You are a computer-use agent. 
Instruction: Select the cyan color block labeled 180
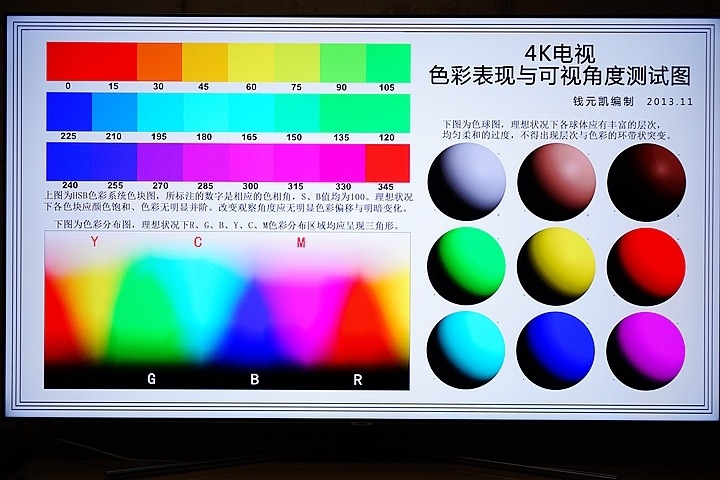coord(206,113)
